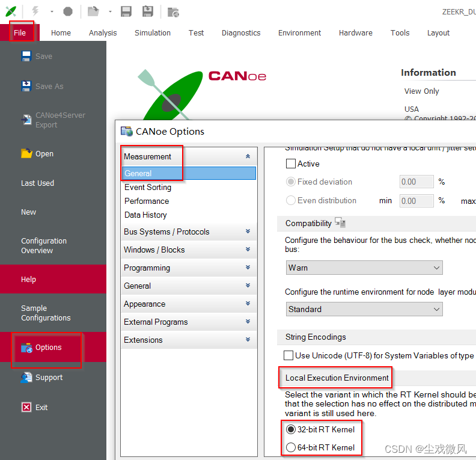Open the Layout tab

coord(438,33)
